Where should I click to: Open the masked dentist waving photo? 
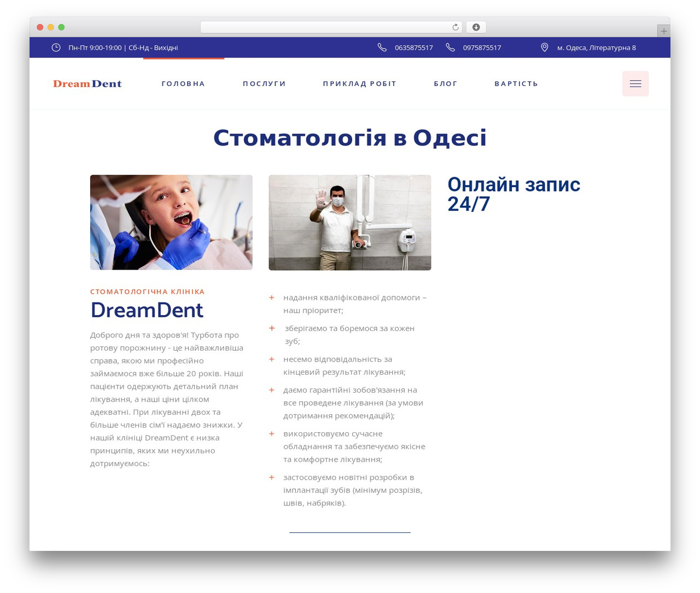click(350, 222)
